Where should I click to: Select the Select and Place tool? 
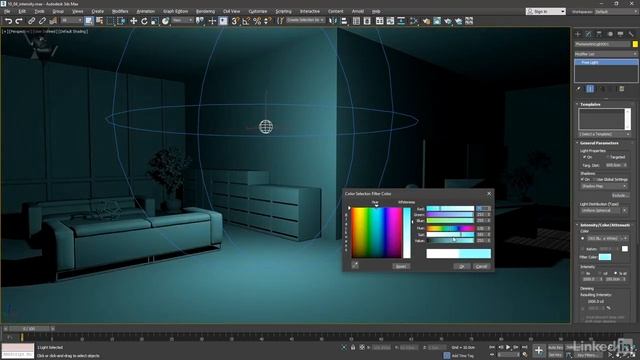pyautogui.click(x=165, y=21)
